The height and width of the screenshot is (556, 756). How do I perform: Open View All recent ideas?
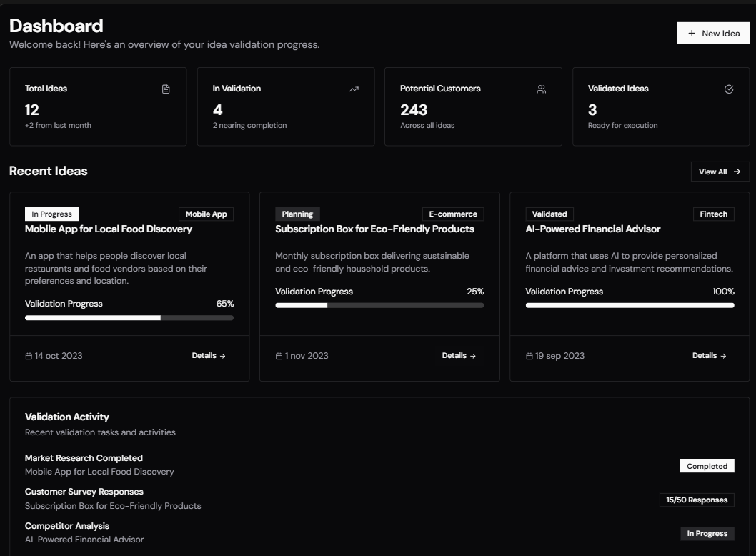point(720,172)
